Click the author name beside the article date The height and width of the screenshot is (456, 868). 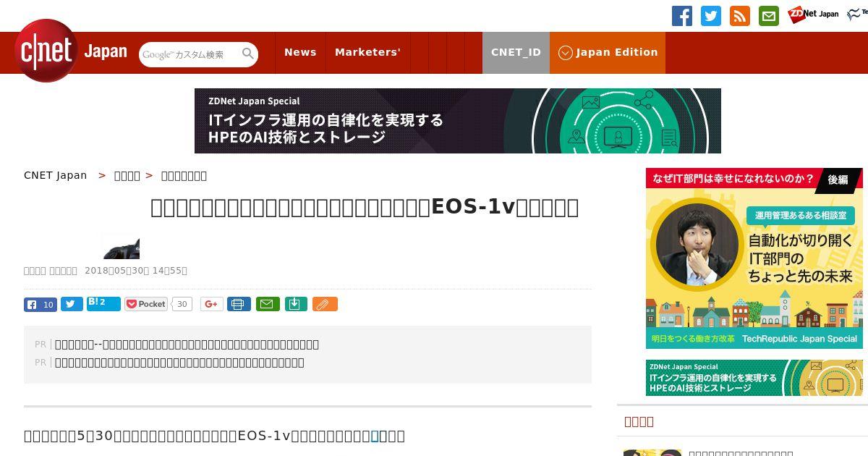point(51,271)
